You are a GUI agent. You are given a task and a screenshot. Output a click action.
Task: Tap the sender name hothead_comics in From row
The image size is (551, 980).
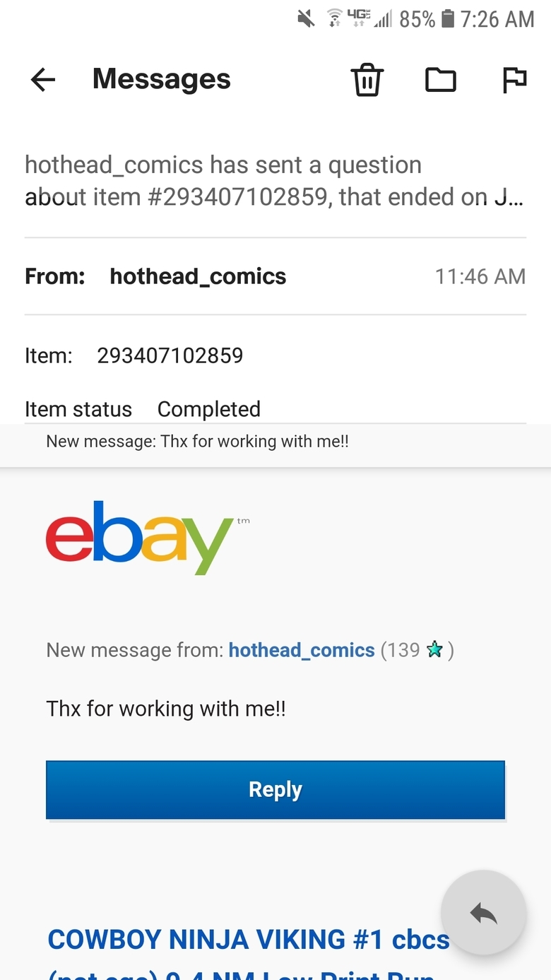(x=198, y=276)
